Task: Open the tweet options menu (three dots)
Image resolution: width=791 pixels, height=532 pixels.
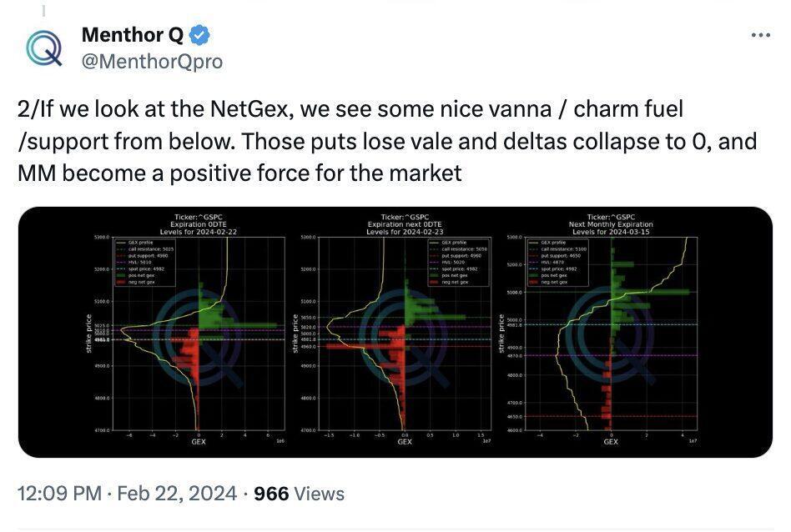Action: tap(761, 34)
